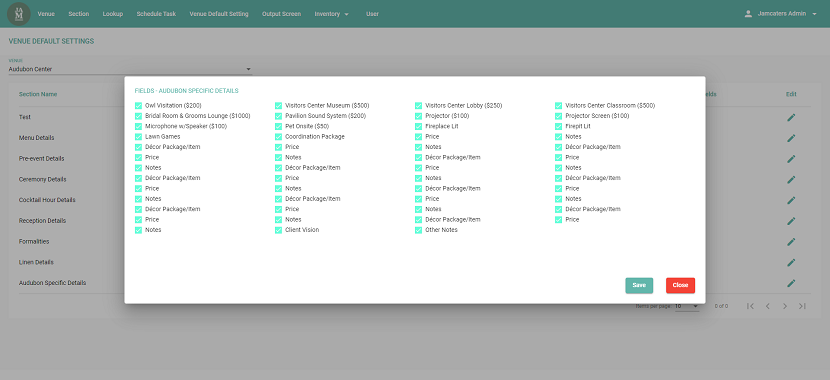
Task: Go to last page of table
Action: tap(802, 306)
